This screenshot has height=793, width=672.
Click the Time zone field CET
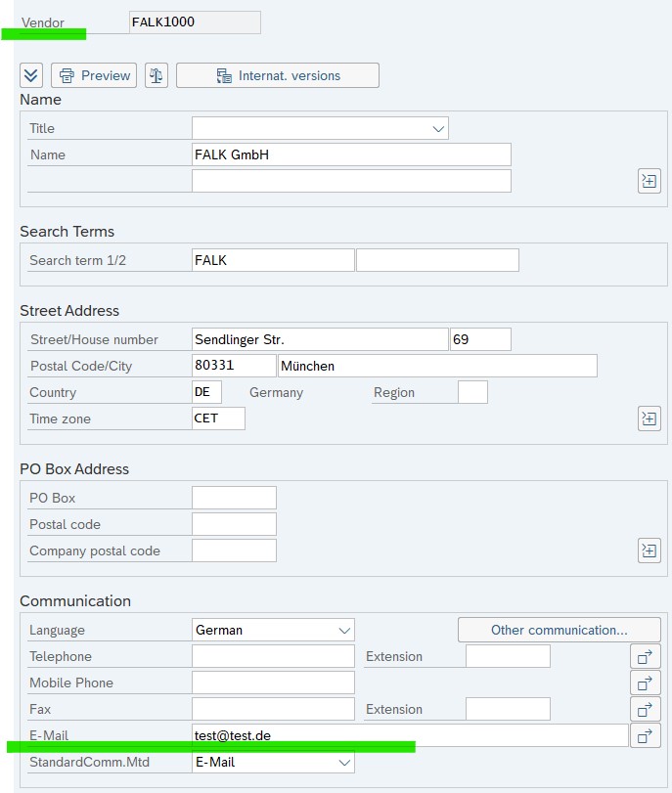[x=218, y=419]
